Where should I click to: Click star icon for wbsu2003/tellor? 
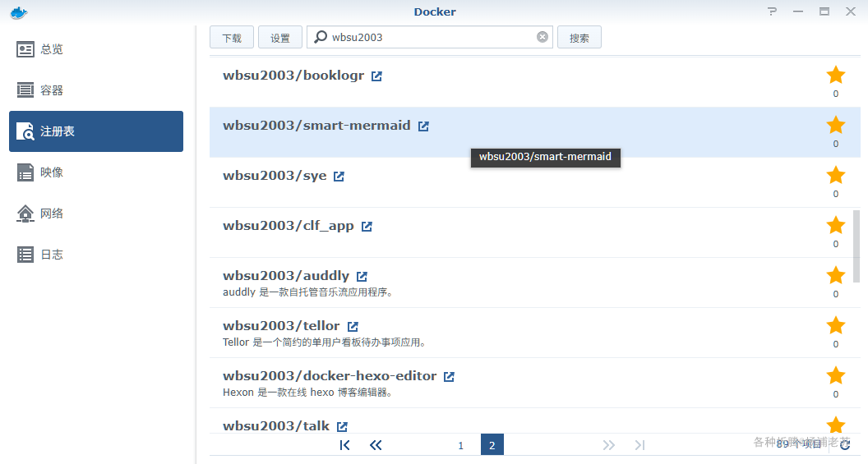(x=835, y=325)
